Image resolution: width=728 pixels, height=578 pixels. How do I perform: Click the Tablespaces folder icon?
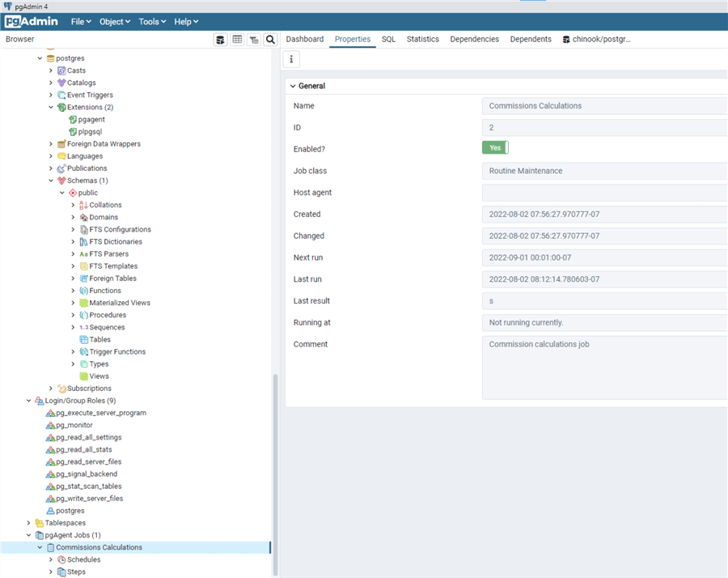click(x=40, y=523)
